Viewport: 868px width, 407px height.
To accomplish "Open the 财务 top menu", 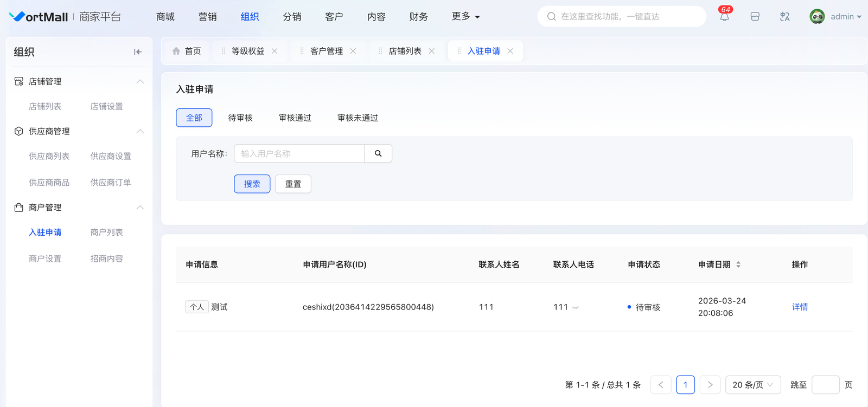I will (418, 17).
